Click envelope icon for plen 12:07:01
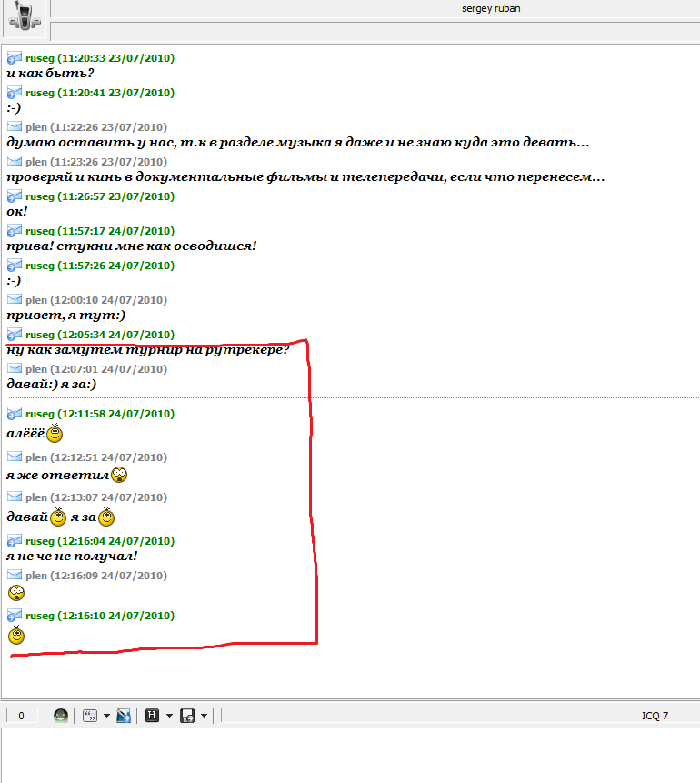The height and width of the screenshot is (783, 700). coord(15,368)
